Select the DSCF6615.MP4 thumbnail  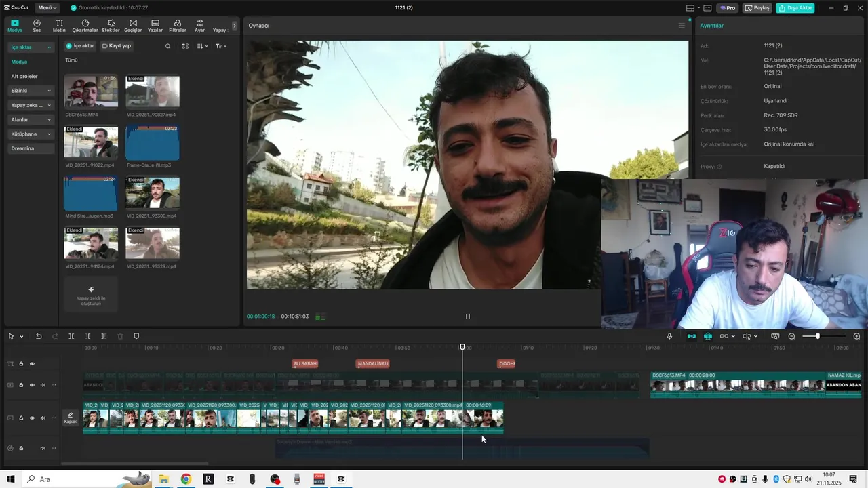click(91, 91)
